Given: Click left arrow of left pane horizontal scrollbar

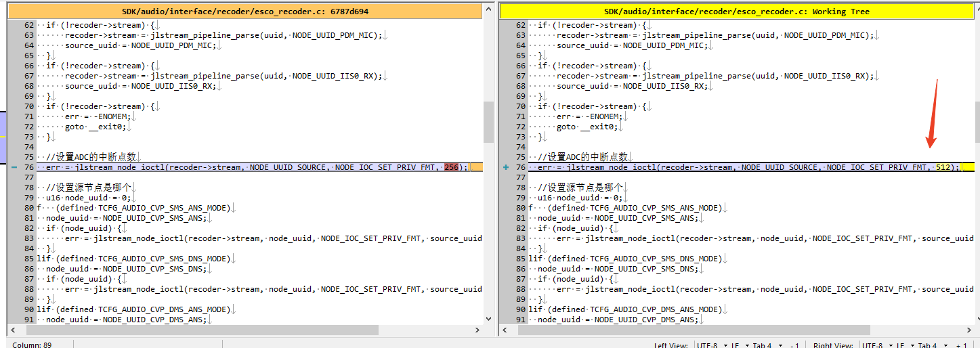Looking at the screenshot, I should point(14,330).
